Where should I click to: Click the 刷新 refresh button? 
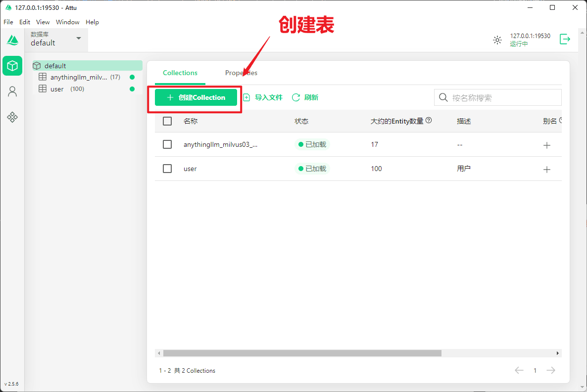point(305,97)
